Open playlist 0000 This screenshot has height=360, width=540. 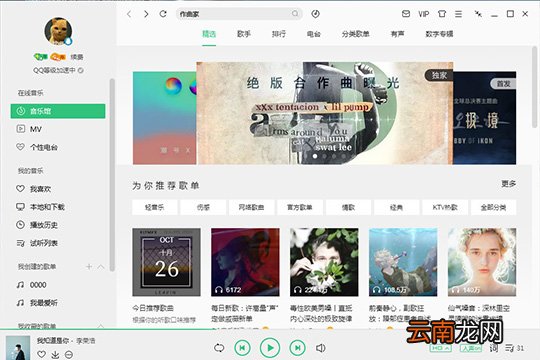32,285
